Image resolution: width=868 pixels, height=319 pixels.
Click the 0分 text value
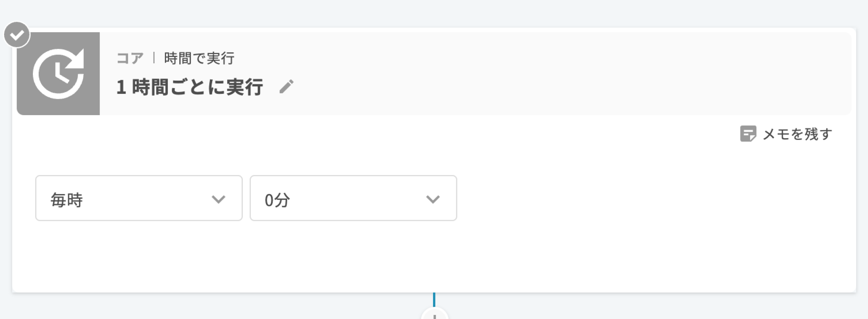pos(277,200)
